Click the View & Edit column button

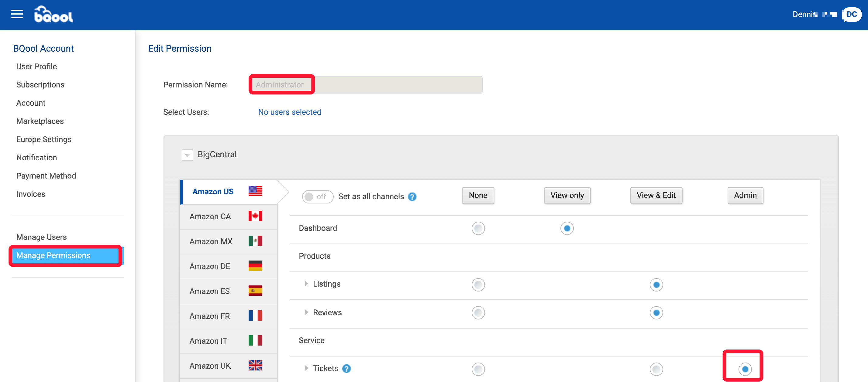pos(656,196)
